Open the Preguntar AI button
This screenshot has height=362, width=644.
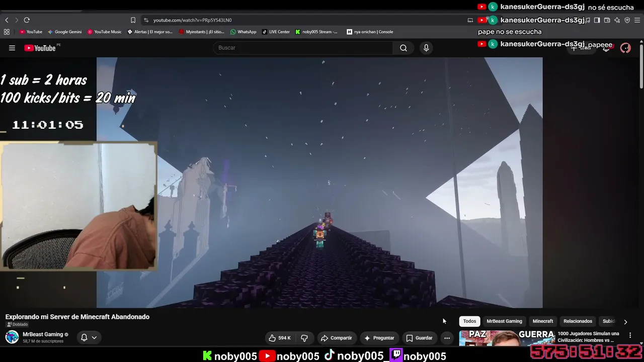[x=379, y=338]
